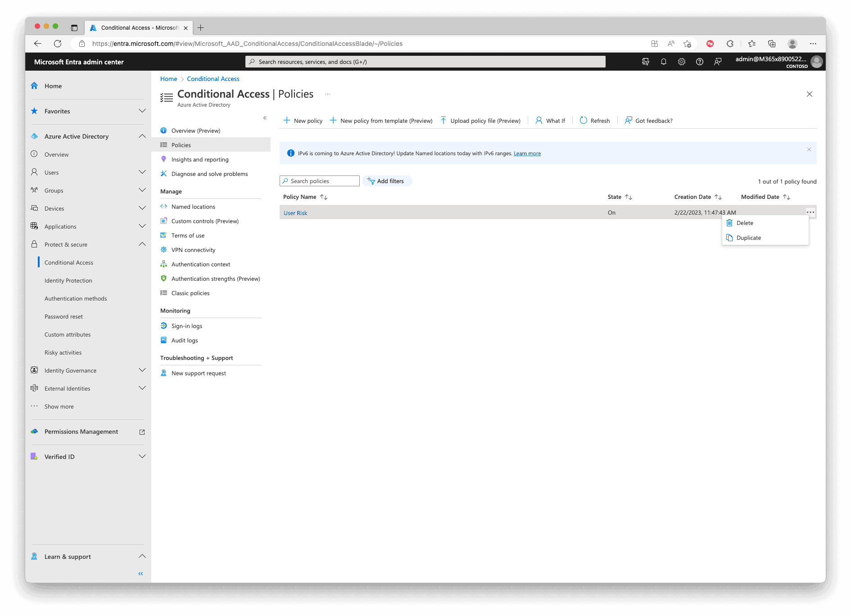Select Delete from the context menu

(744, 223)
